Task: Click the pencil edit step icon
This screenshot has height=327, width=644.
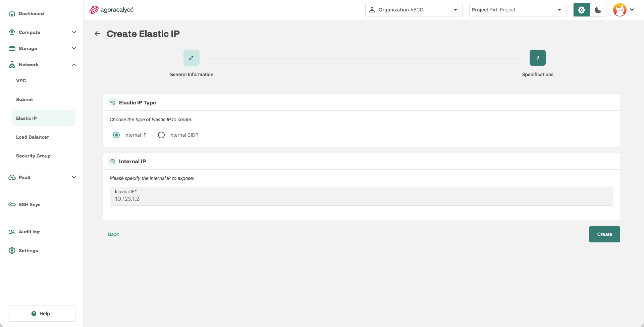Action: coord(192,58)
